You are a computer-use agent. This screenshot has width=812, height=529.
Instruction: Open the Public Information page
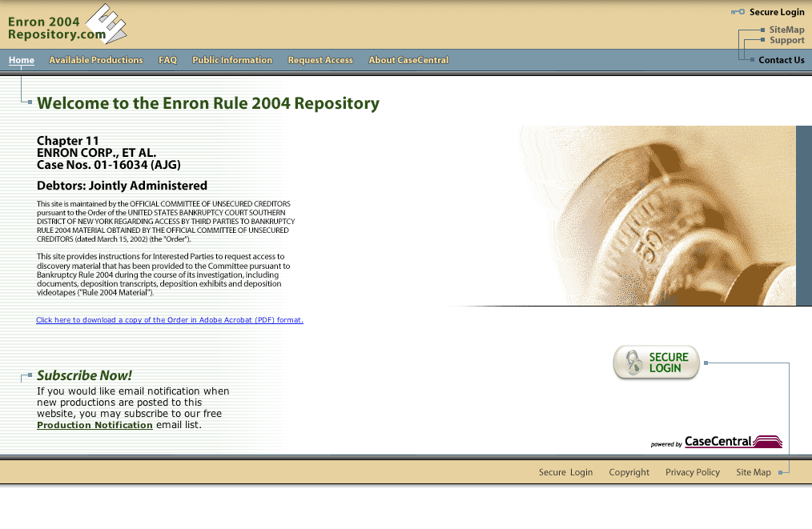click(x=232, y=60)
